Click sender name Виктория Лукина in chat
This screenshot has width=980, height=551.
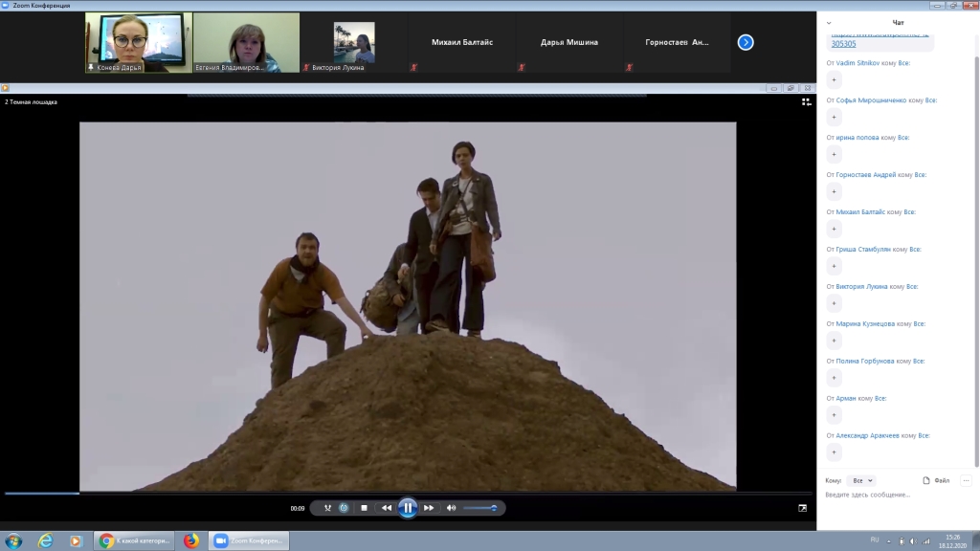[862, 287]
